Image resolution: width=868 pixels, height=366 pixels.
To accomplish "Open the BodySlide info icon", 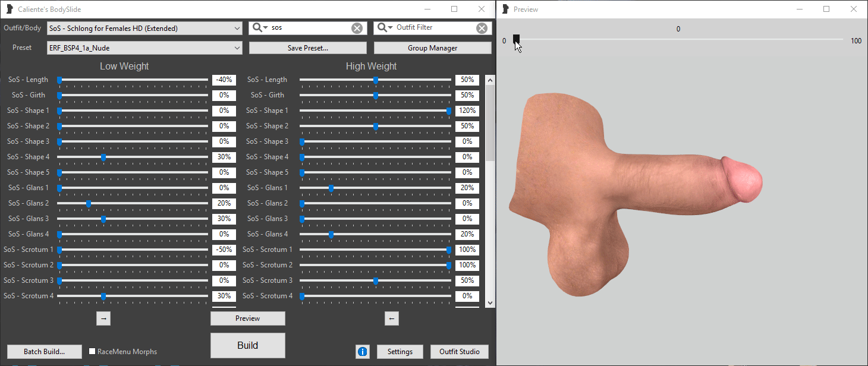I will [362, 352].
